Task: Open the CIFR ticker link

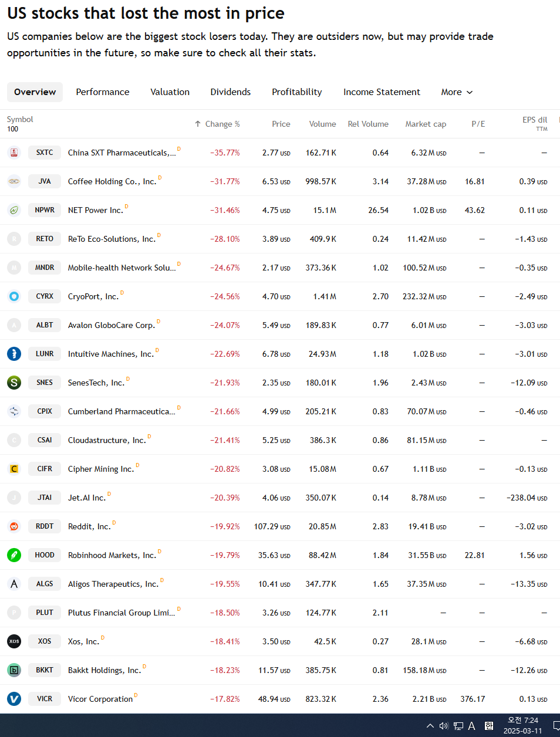Action: coord(45,469)
